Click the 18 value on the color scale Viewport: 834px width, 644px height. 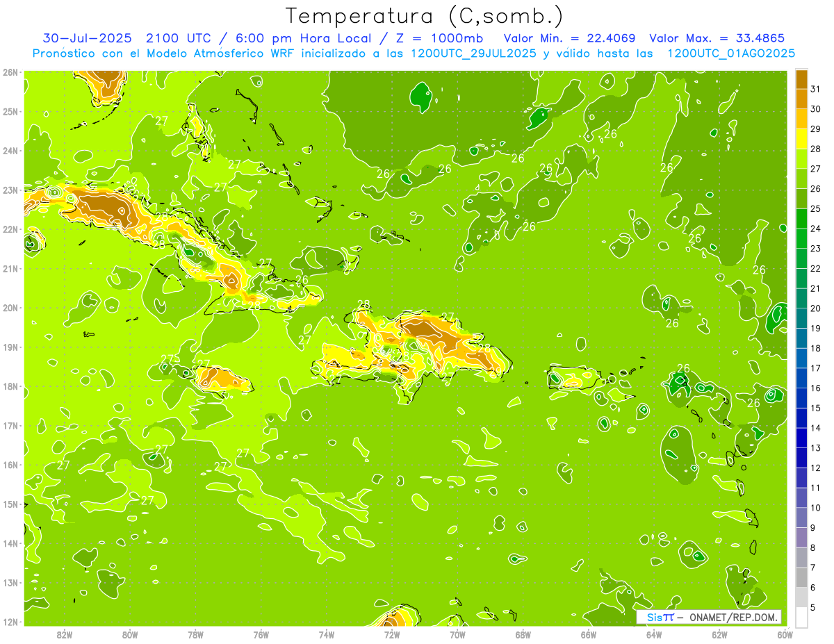click(x=816, y=348)
